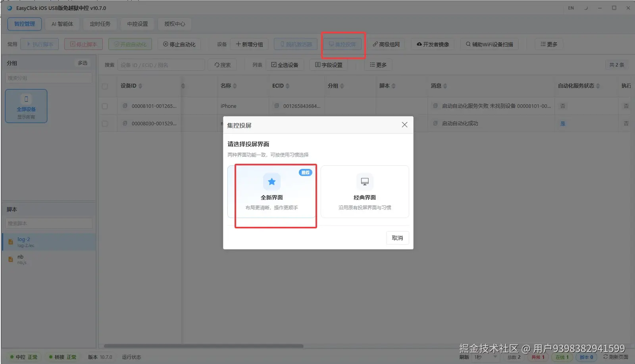Click 刷新页面 refresh link

coord(616,357)
